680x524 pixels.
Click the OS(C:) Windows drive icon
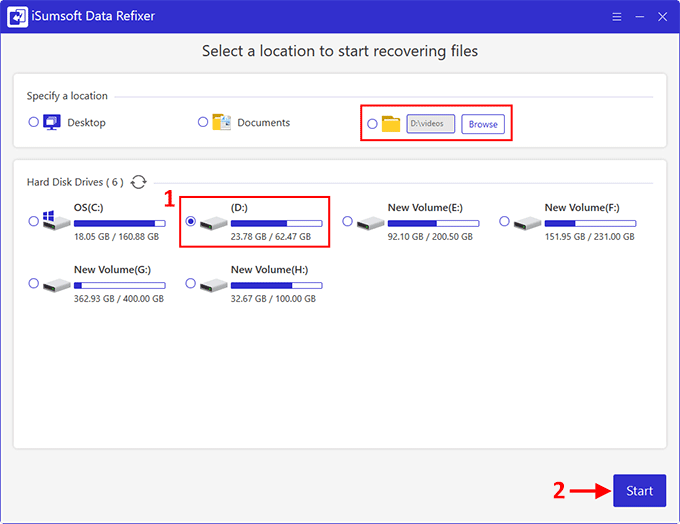pyautogui.click(x=56, y=221)
